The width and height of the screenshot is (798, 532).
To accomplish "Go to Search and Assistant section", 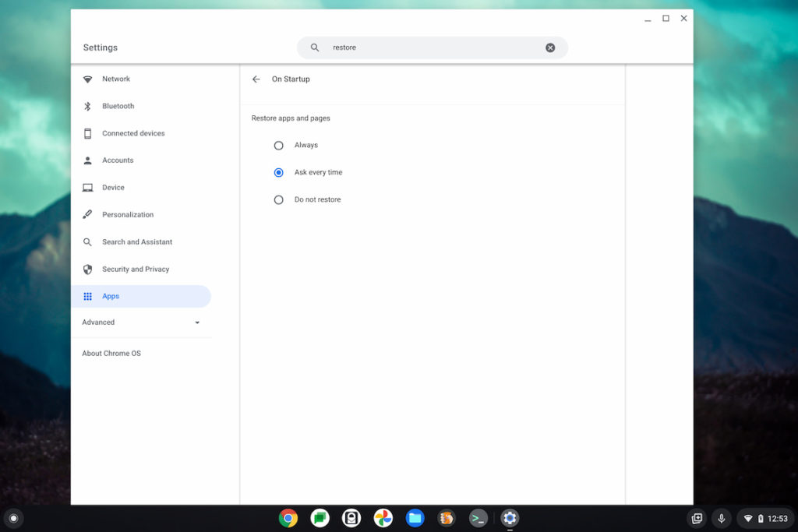I will pos(141,242).
